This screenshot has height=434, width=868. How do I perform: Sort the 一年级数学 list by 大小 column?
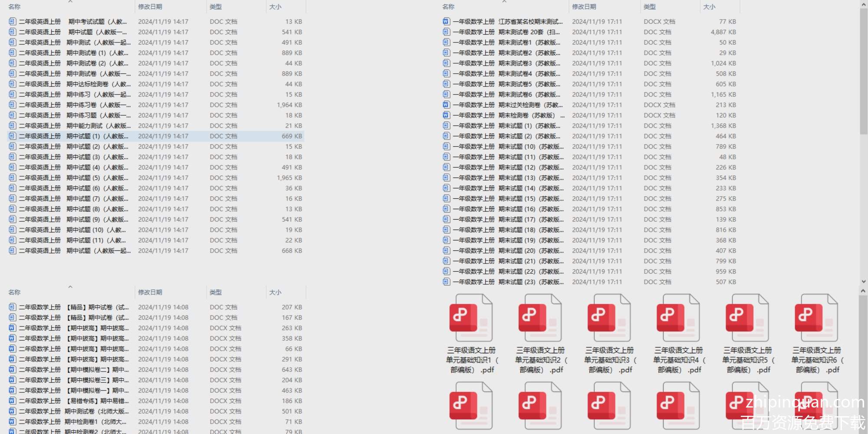click(x=709, y=7)
